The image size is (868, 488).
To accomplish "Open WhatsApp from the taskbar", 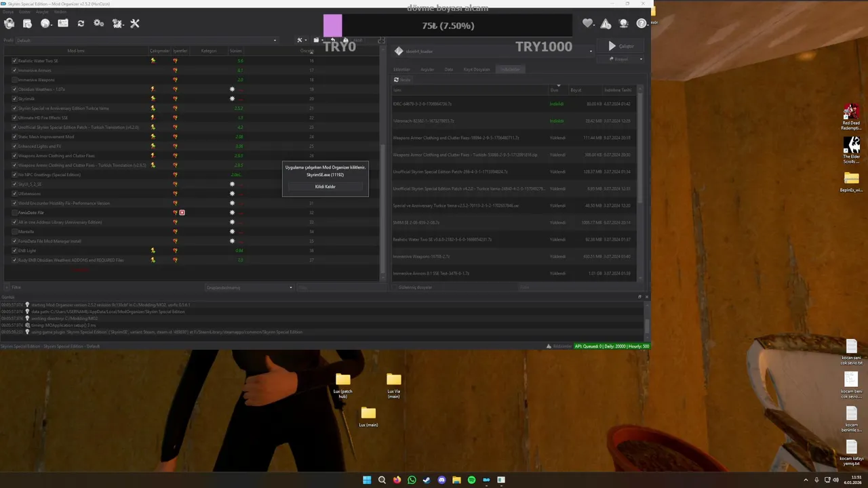I will point(412,480).
